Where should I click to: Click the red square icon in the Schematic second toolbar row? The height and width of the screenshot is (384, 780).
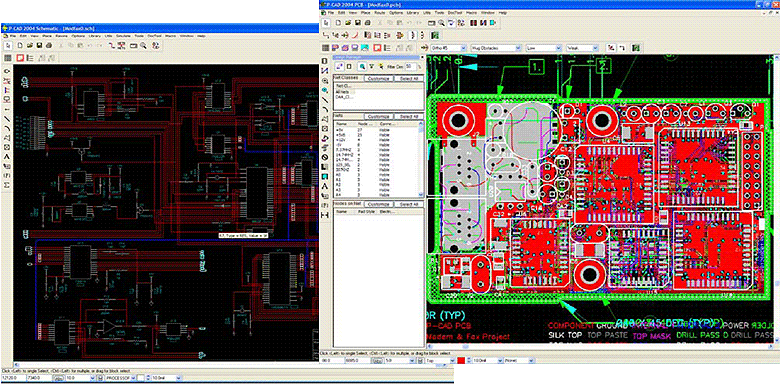[x=20, y=58]
